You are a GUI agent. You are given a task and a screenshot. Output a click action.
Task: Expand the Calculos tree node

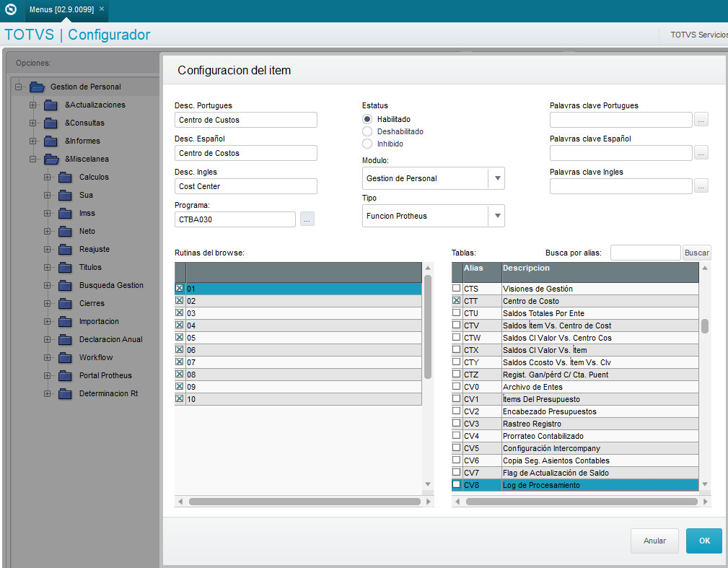47,178
